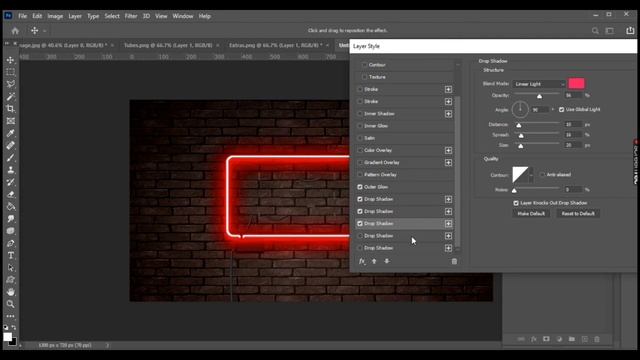This screenshot has width=640, height=360.
Task: Open the Image menu
Action: click(55, 16)
